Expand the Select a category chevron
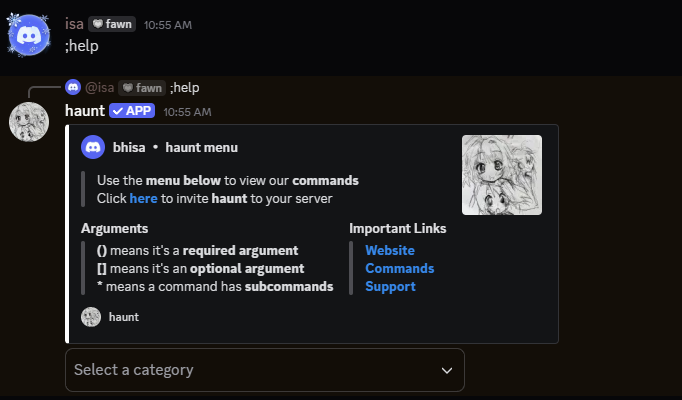Viewport: 682px width, 400px height. click(447, 370)
